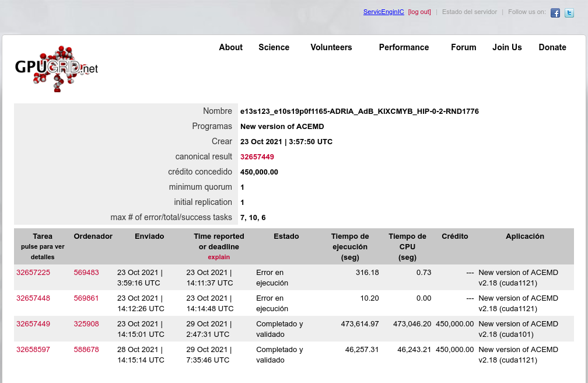This screenshot has width=588, height=383.
Task: Click 'Error en ejecución' for task 32657225
Action: (x=272, y=278)
